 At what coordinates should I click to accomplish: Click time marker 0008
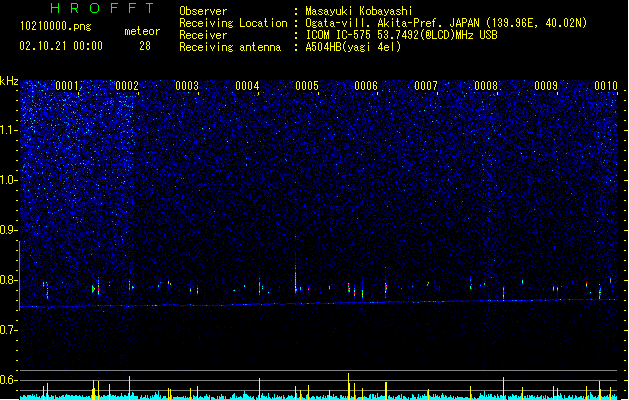[x=486, y=86]
